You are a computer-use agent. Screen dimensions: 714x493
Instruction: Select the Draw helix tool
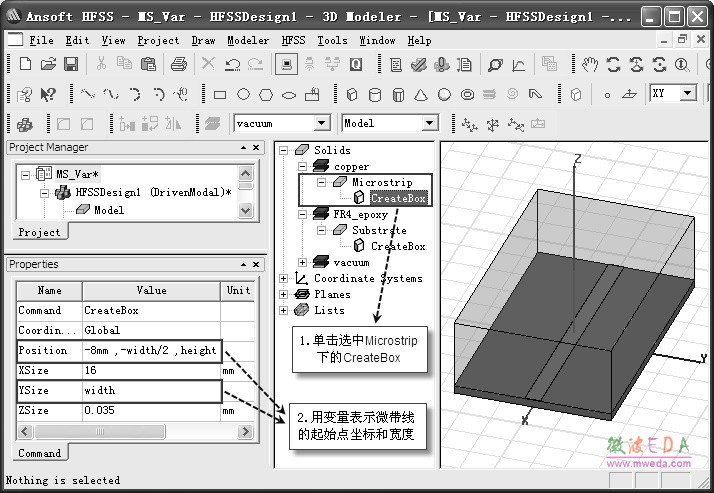(x=490, y=94)
